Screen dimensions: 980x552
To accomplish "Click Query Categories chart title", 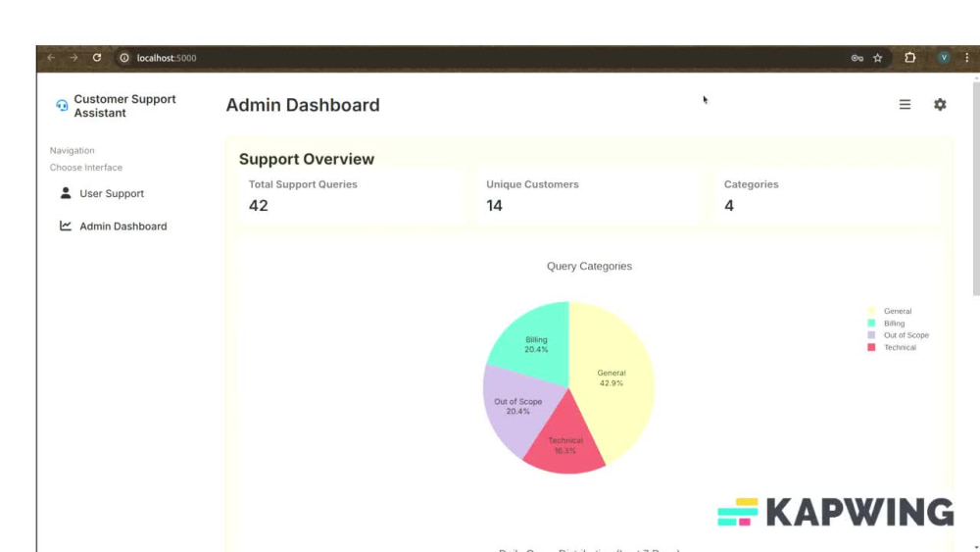I will (x=589, y=267).
